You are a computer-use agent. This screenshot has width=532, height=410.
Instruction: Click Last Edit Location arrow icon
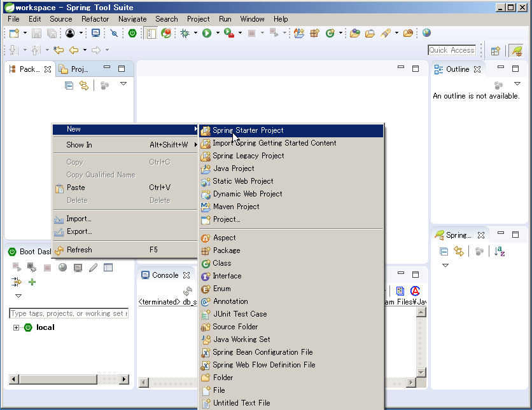point(59,50)
